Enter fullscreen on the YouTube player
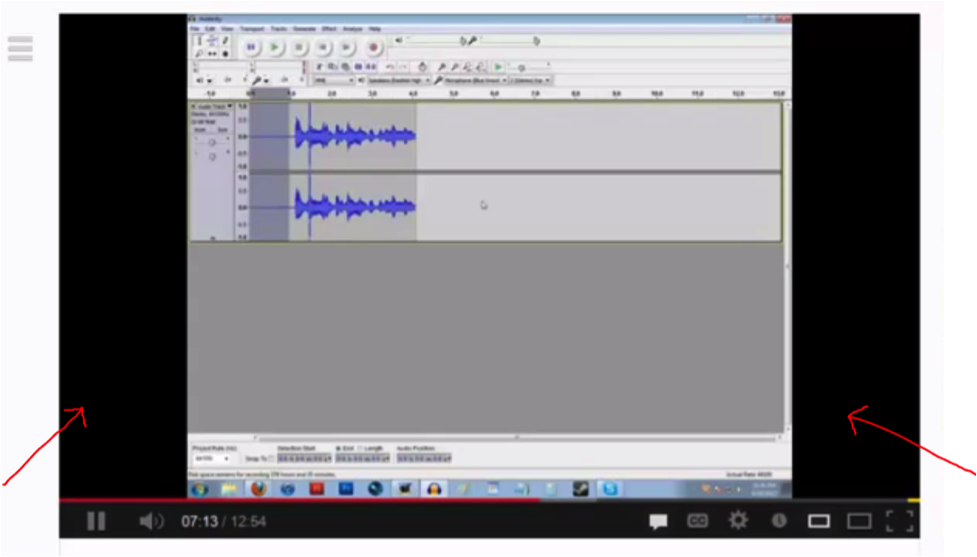 900,521
